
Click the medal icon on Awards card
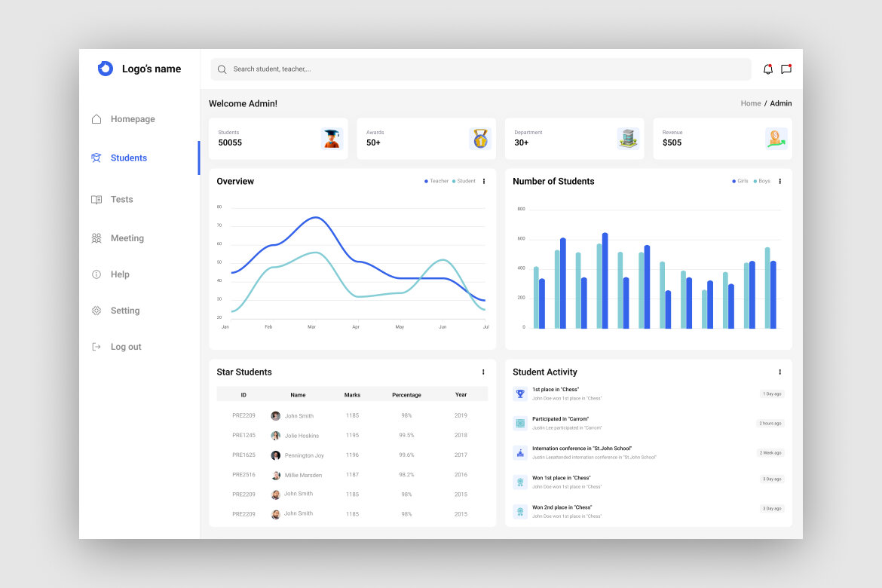(480, 138)
